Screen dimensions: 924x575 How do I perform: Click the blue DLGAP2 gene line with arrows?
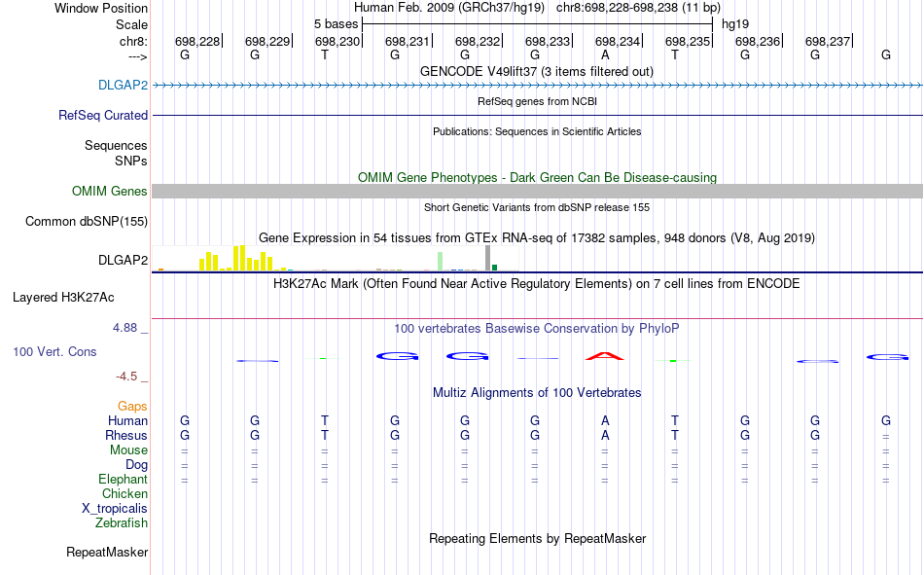tap(538, 86)
